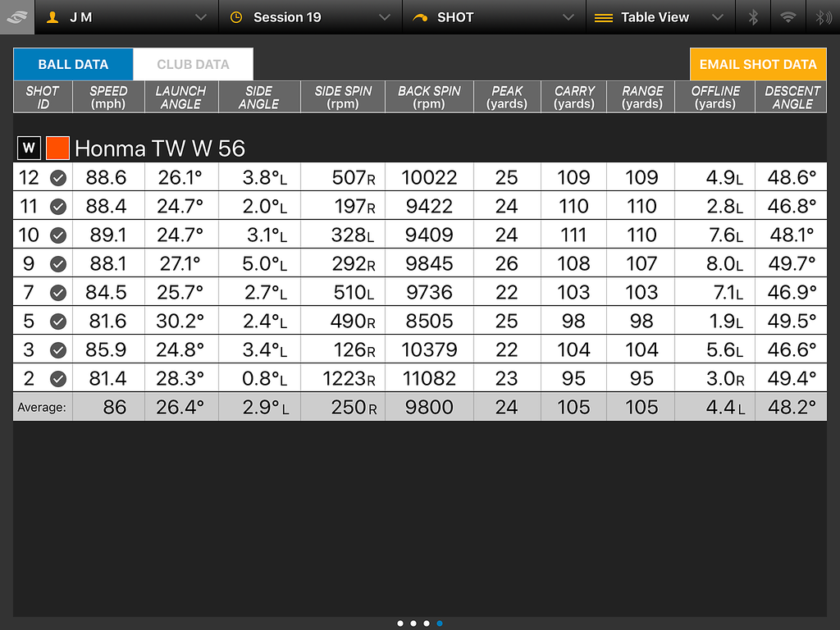This screenshot has height=630, width=840.
Task: Select offline value 3.0R
Action: click(x=725, y=379)
